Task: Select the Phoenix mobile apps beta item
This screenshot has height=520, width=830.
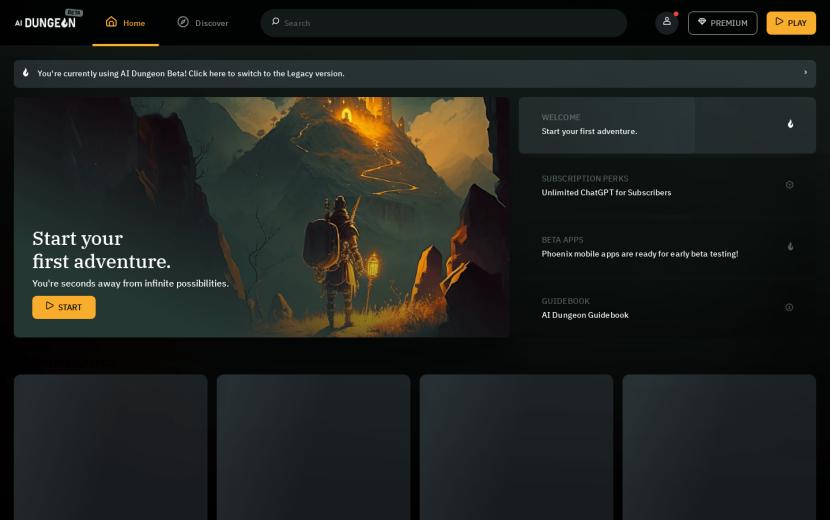Action: pyautogui.click(x=639, y=254)
